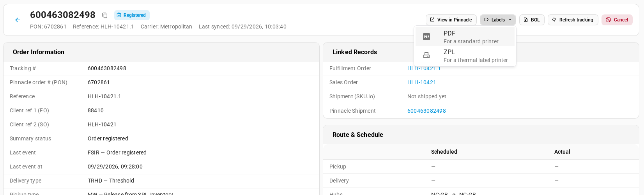This screenshot has width=644, height=195.
Task: Click the Last synced timestamp in header
Action: 242,27
